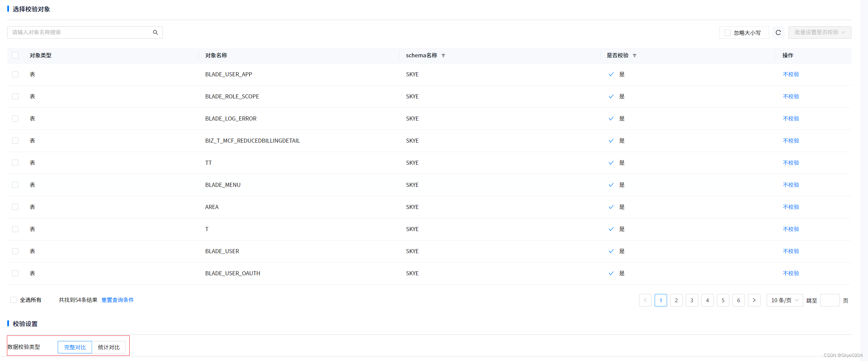This screenshot has width=868, height=361.
Task: Click the 对象名称 column header
Action: tap(216, 55)
